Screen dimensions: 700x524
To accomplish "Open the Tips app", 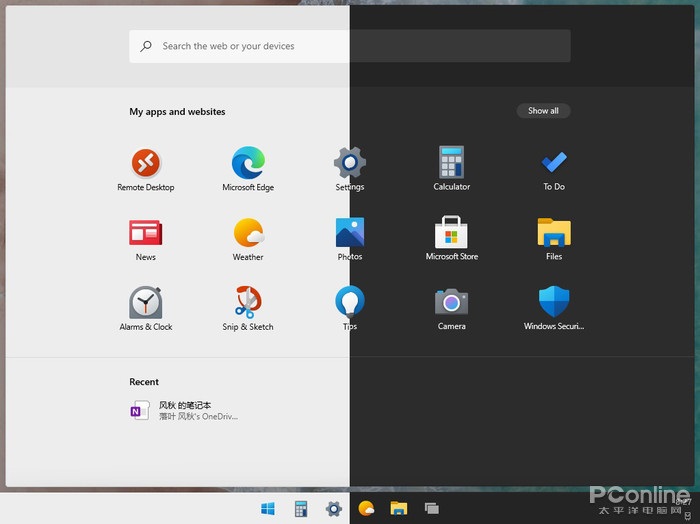I will [350, 303].
